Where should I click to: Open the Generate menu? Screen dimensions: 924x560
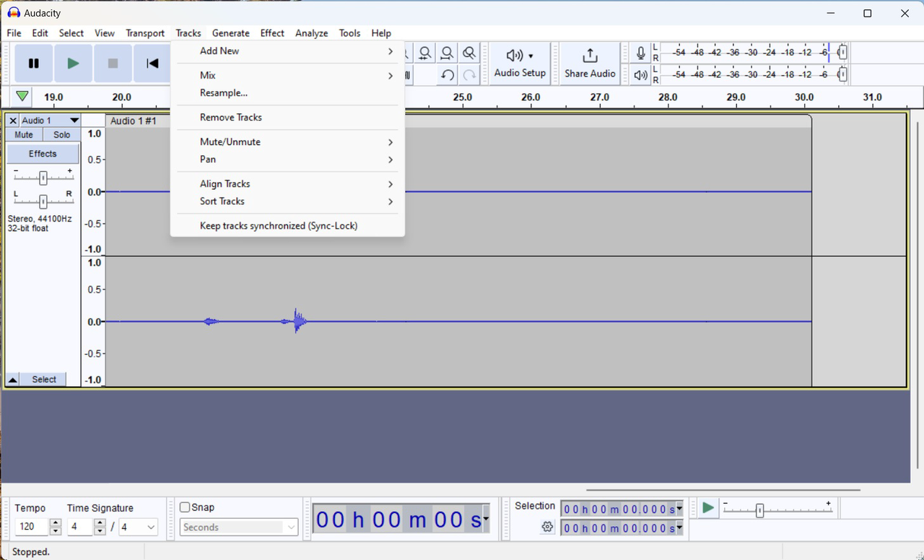230,32
